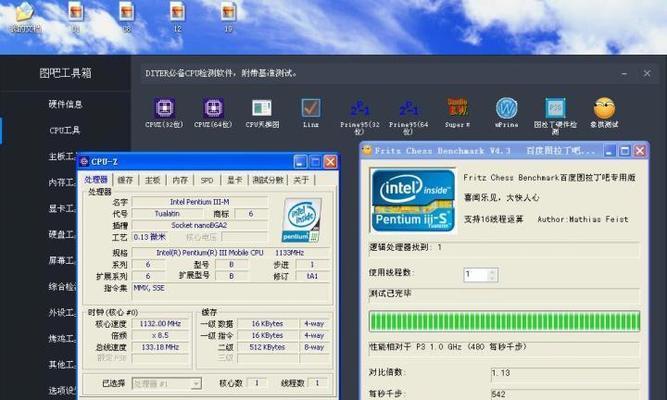
Task: Close the 图吧工具箱 window
Action: click(647, 73)
